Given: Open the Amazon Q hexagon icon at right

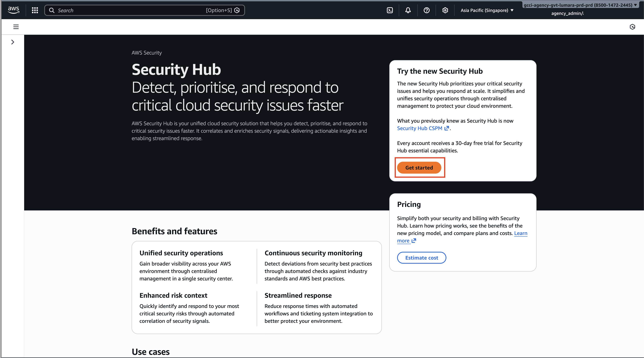Looking at the screenshot, I should tap(632, 27).
